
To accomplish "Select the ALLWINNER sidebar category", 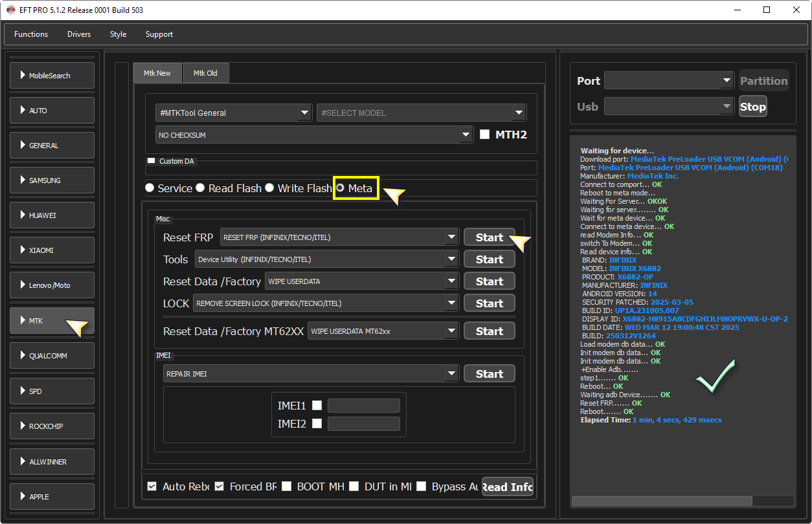I will click(52, 462).
